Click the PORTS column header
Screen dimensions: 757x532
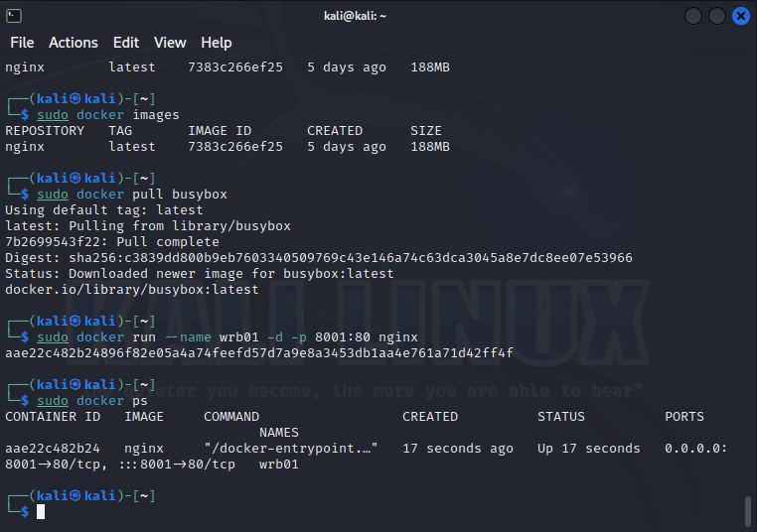click(x=684, y=417)
